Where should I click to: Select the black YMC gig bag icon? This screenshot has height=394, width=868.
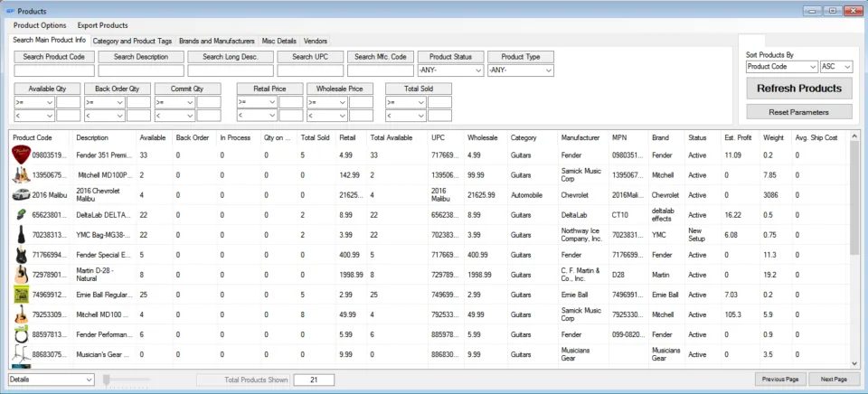tap(21, 235)
